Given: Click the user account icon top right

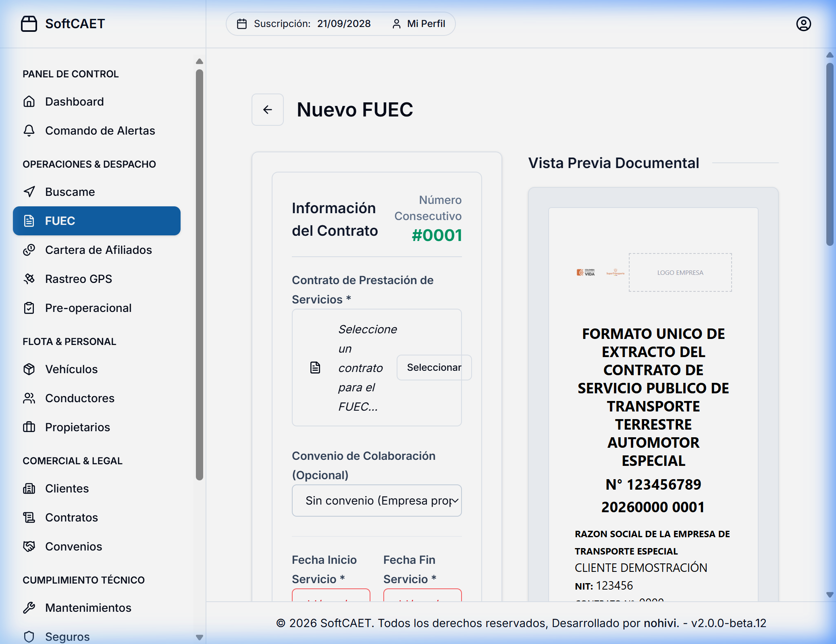Looking at the screenshot, I should (x=804, y=24).
